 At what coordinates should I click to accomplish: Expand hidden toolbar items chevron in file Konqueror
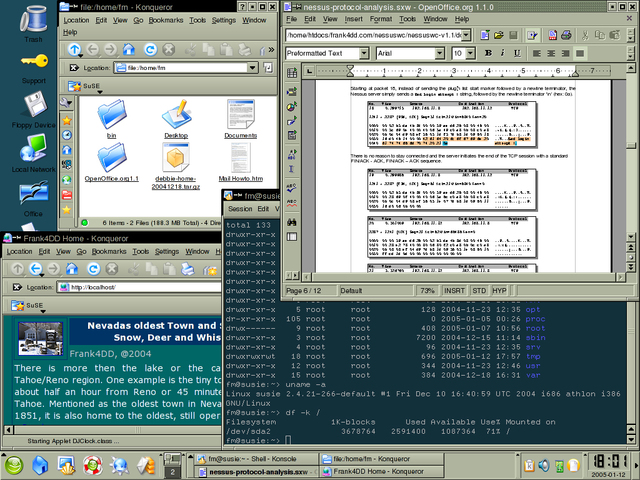[271, 50]
